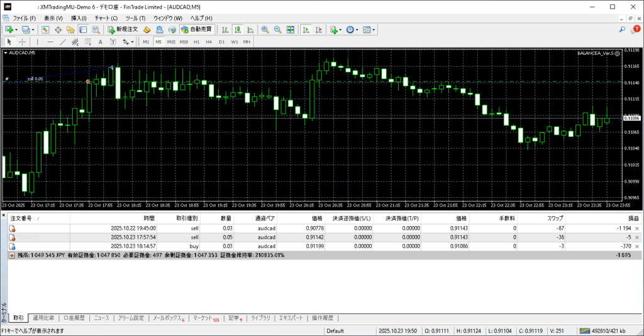This screenshot has width=644, height=336.
Task: Open the チャート (C) menu
Action: (106, 18)
